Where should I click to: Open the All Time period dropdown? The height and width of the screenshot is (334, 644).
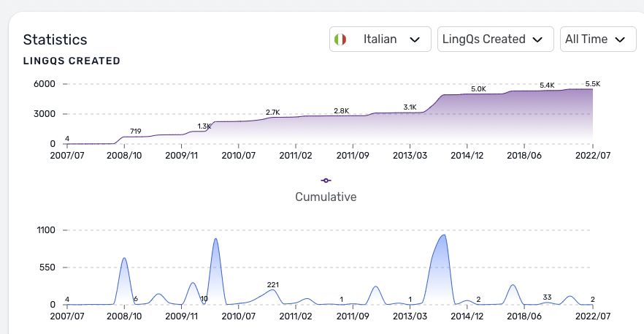coord(598,39)
